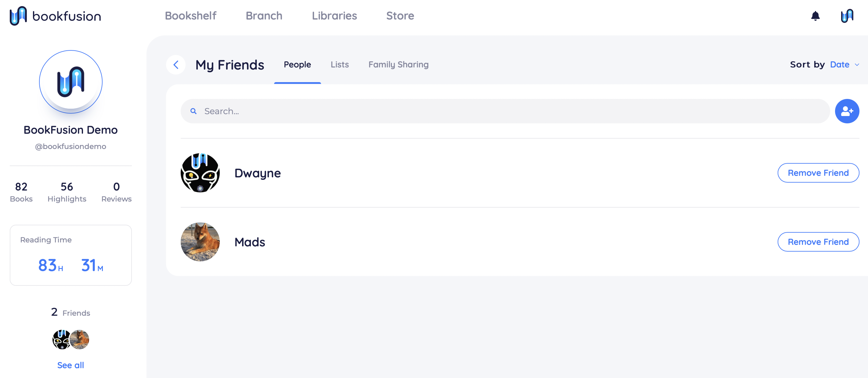Open Mads' dog profile picture

(200, 242)
